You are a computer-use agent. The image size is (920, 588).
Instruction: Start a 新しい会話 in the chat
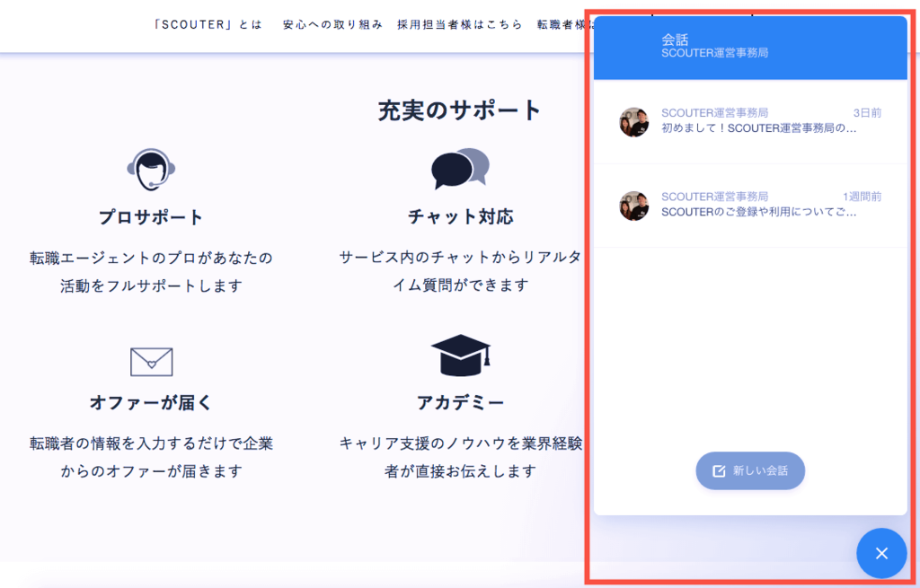coord(750,470)
